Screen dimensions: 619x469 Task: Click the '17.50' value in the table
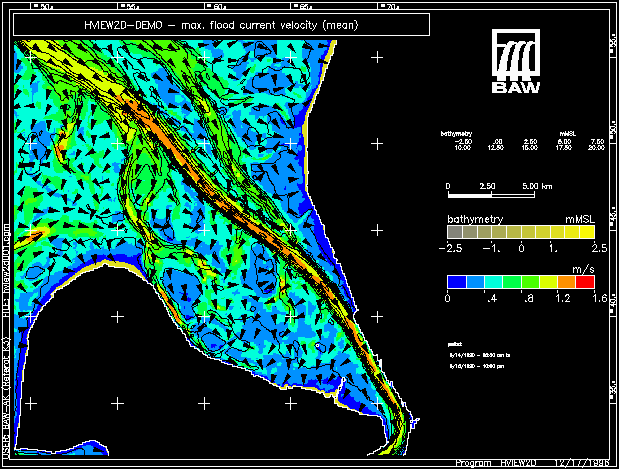click(x=564, y=148)
